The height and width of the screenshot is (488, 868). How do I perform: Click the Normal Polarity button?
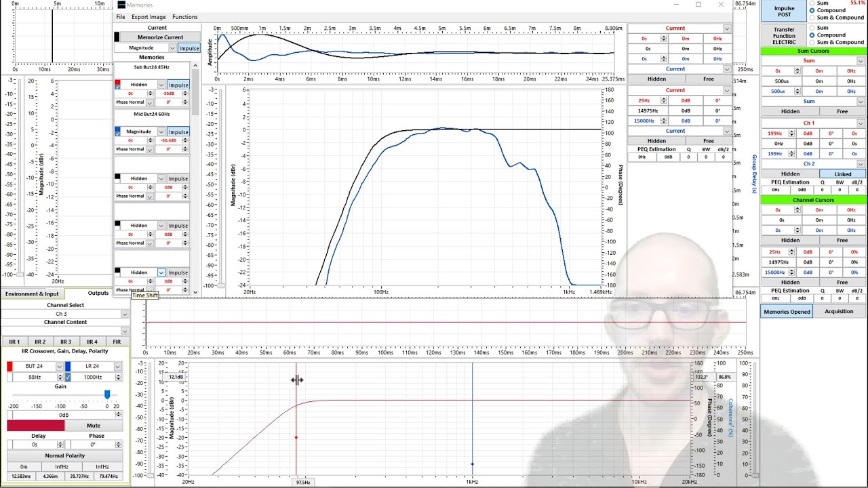pyautogui.click(x=65, y=455)
